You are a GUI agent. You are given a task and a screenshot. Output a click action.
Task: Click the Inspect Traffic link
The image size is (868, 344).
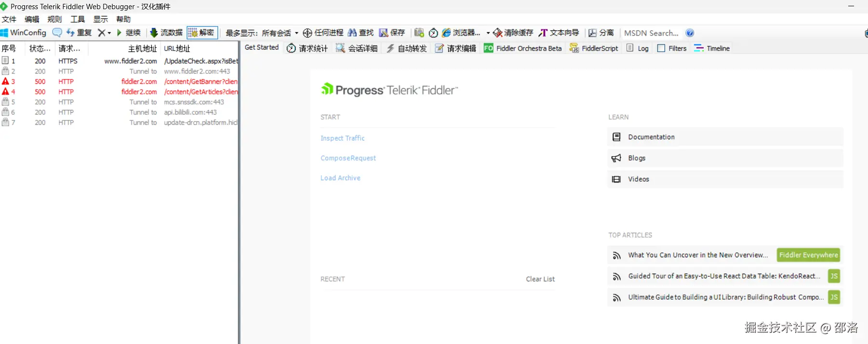coord(342,138)
